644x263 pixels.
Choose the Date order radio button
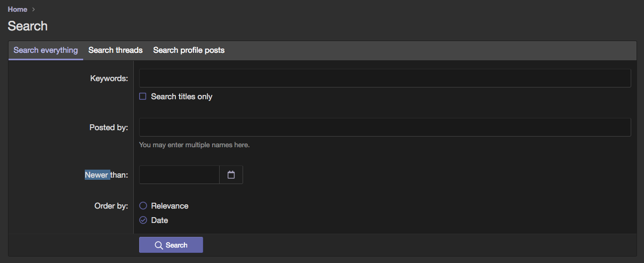coord(143,220)
